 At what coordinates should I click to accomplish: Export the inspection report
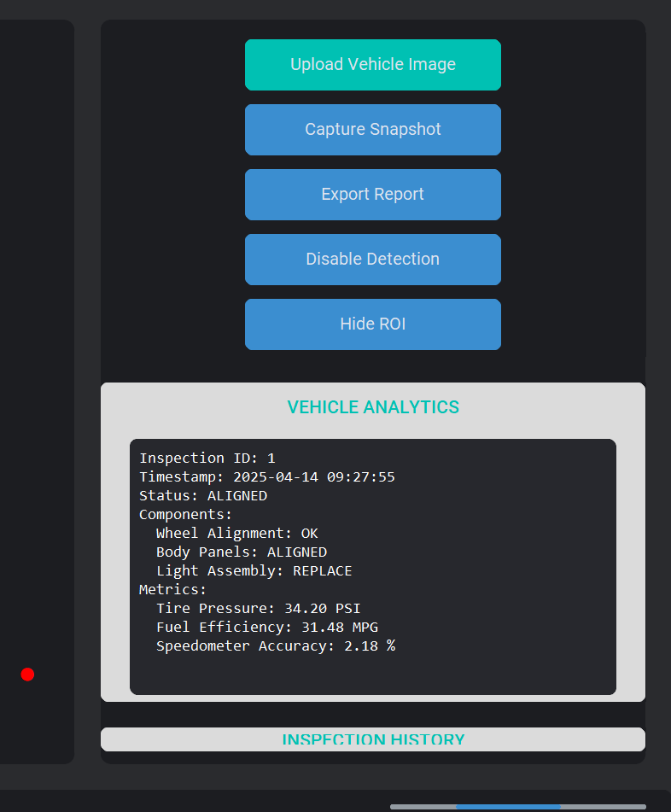pos(372,195)
